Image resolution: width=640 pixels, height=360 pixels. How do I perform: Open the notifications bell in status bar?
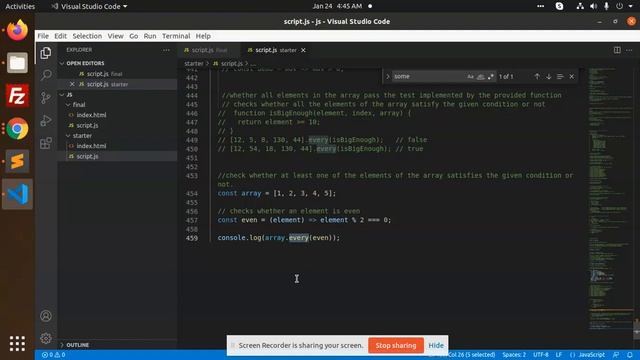click(x=630, y=355)
